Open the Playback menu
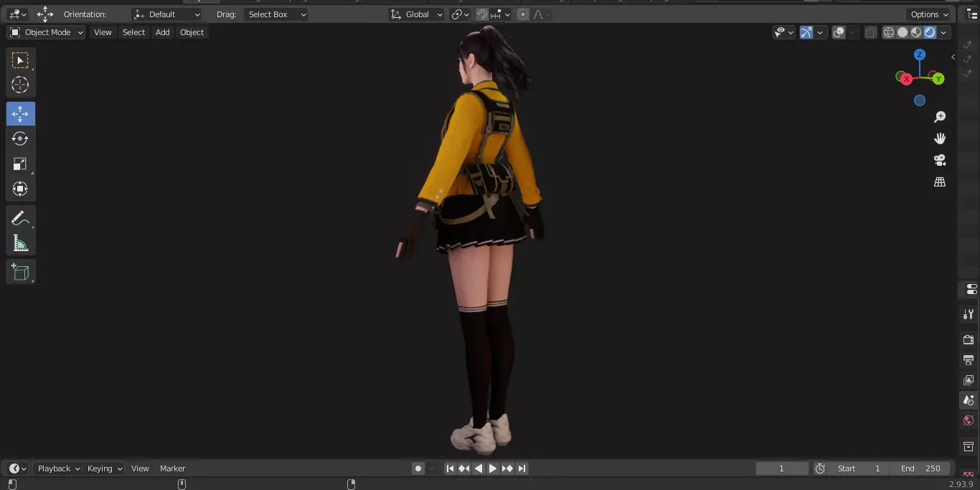Viewport: 980px width, 490px height. click(58, 468)
